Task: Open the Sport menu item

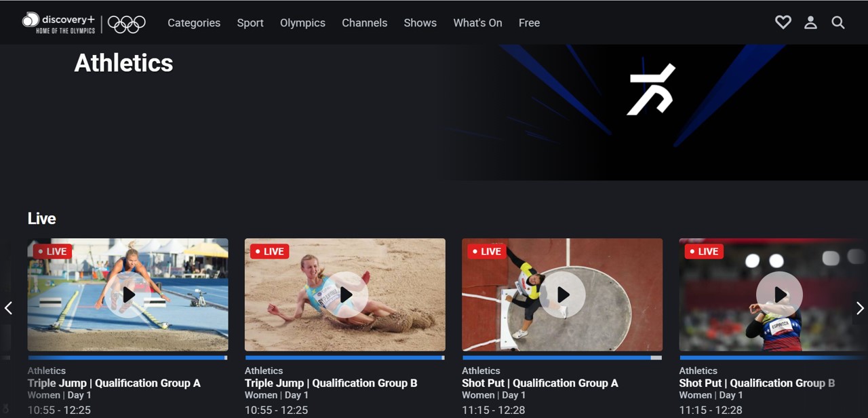Action: pyautogui.click(x=250, y=22)
